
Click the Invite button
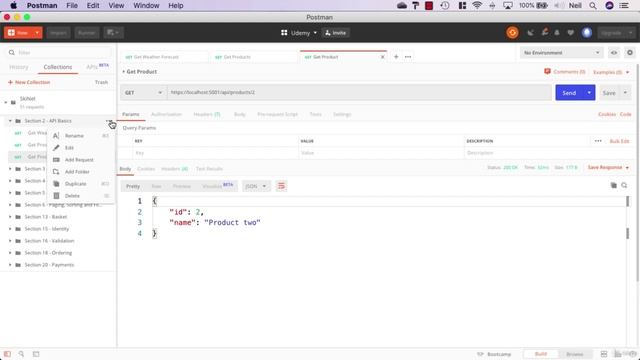click(x=336, y=33)
